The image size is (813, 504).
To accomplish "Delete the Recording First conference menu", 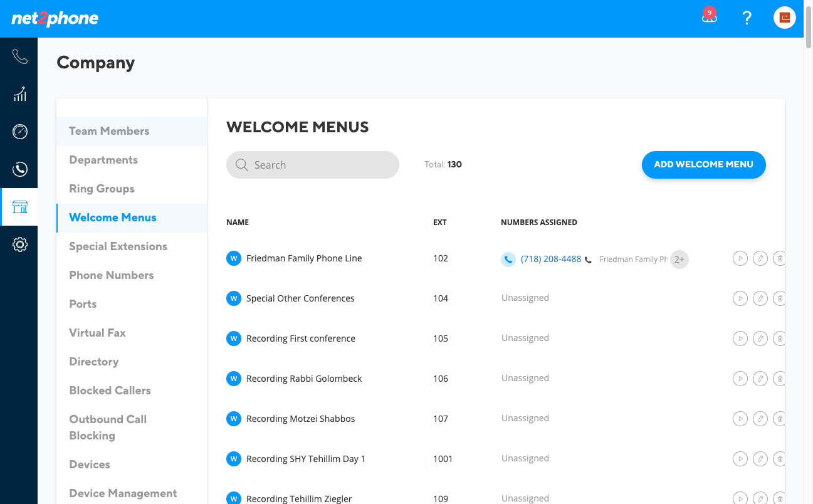I will pos(779,339).
